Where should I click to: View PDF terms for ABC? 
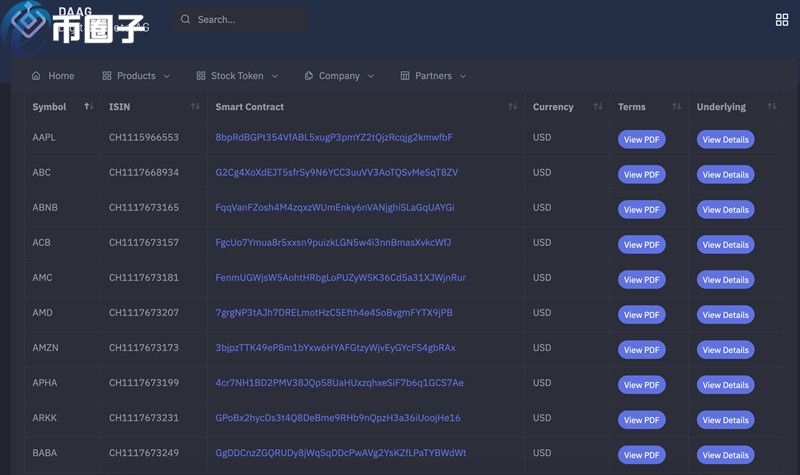[x=641, y=174]
